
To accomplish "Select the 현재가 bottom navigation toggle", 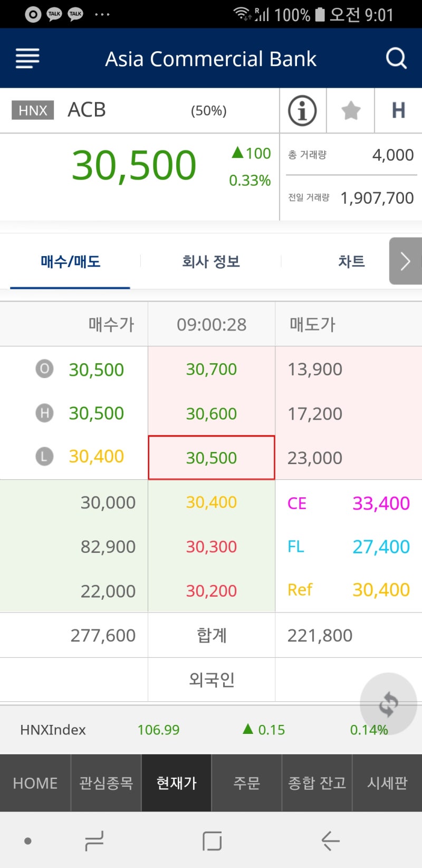I will click(176, 783).
